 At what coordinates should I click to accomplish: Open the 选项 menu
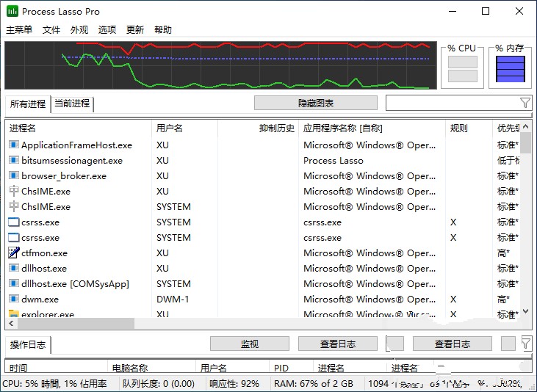[107, 30]
